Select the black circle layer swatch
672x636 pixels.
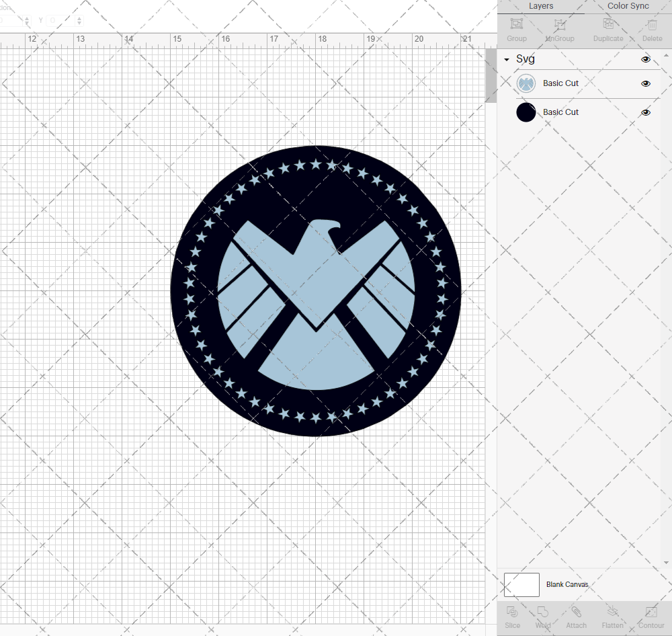pyautogui.click(x=526, y=112)
